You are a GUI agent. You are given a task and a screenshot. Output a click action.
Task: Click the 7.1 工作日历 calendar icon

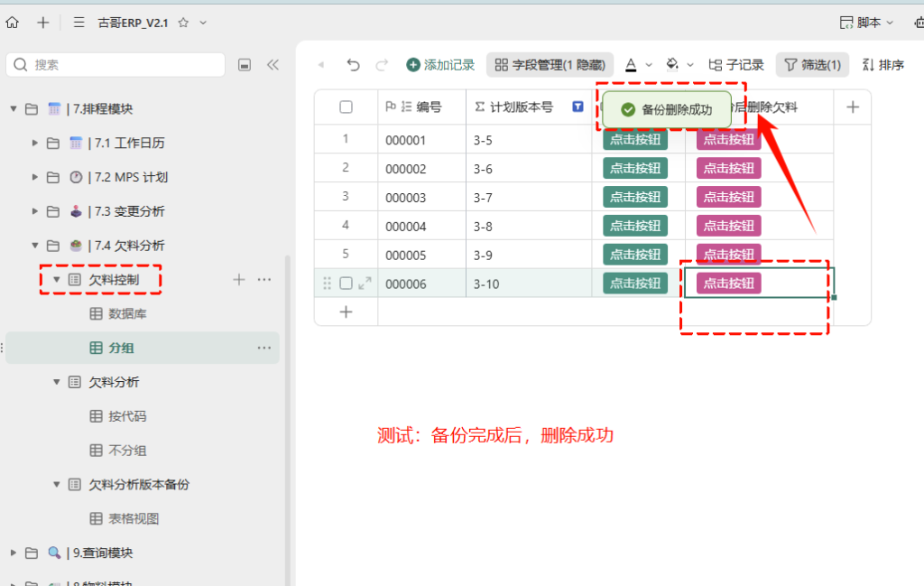coord(76,144)
